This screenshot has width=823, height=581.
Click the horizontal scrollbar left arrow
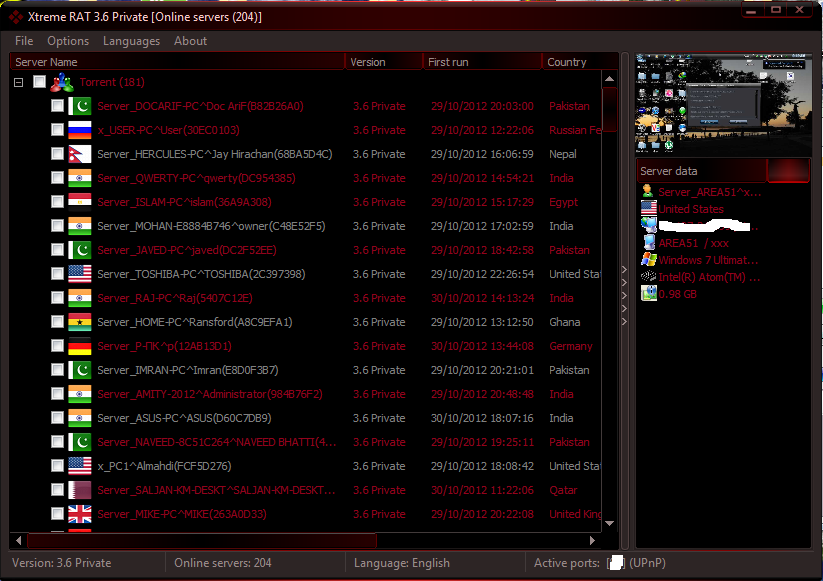pyautogui.click(x=19, y=540)
